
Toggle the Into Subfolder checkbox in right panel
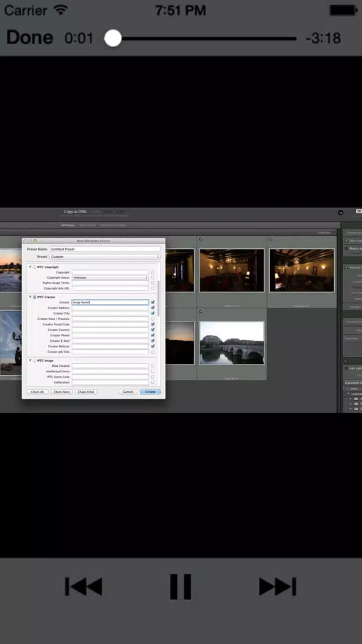pos(347,368)
